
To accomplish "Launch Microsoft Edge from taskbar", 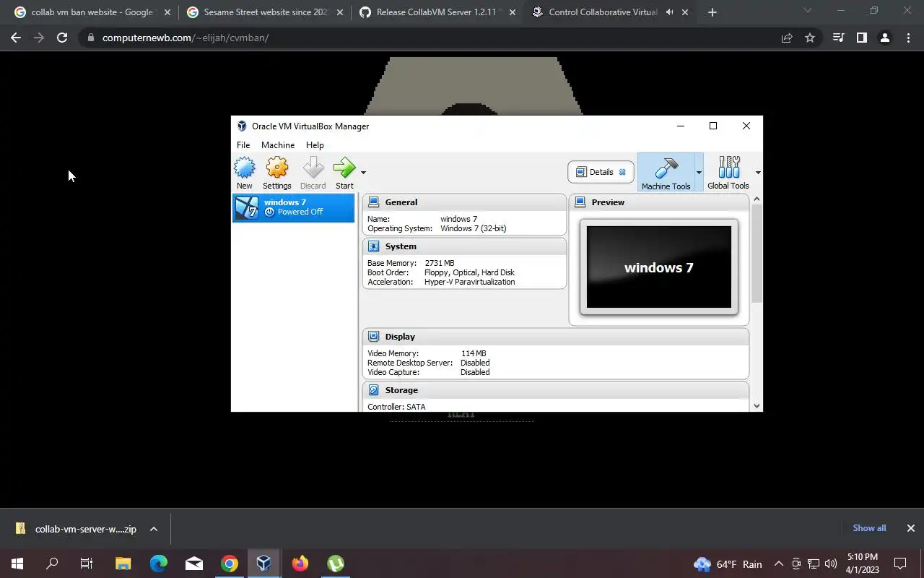I will [x=158, y=564].
